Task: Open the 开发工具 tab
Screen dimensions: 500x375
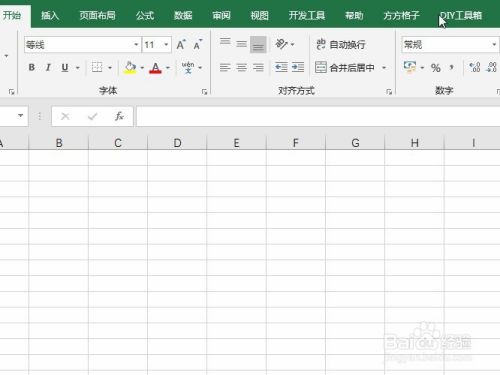Action: pos(307,15)
